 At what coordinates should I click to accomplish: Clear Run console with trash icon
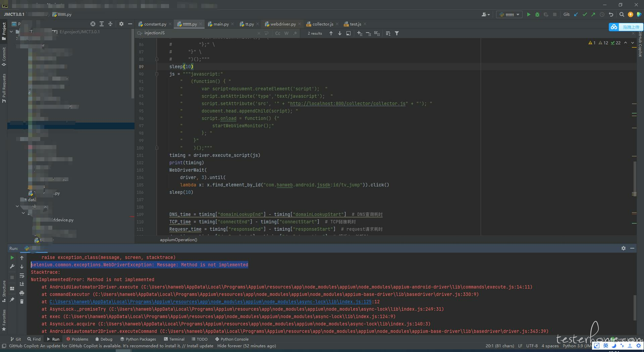click(x=22, y=302)
